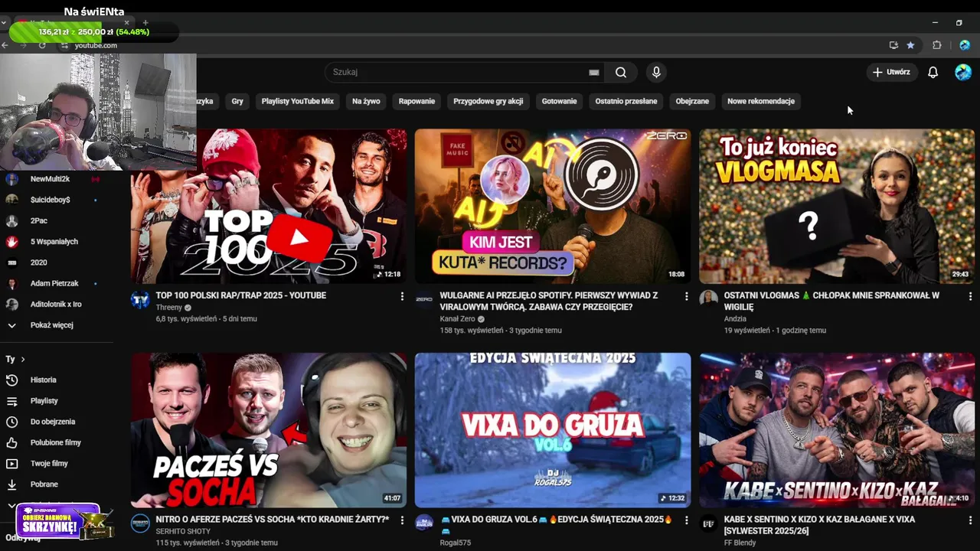
Task: Select the Nowe rekomendacje chip
Action: [x=761, y=101]
